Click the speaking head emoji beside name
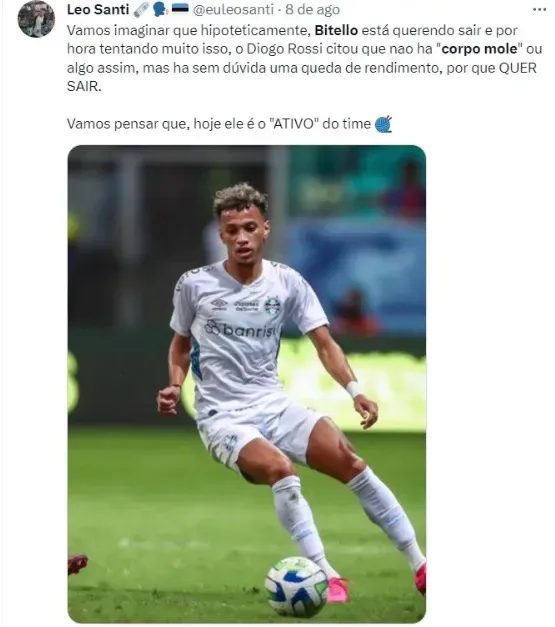This screenshot has width=555, height=627. pyautogui.click(x=160, y=9)
